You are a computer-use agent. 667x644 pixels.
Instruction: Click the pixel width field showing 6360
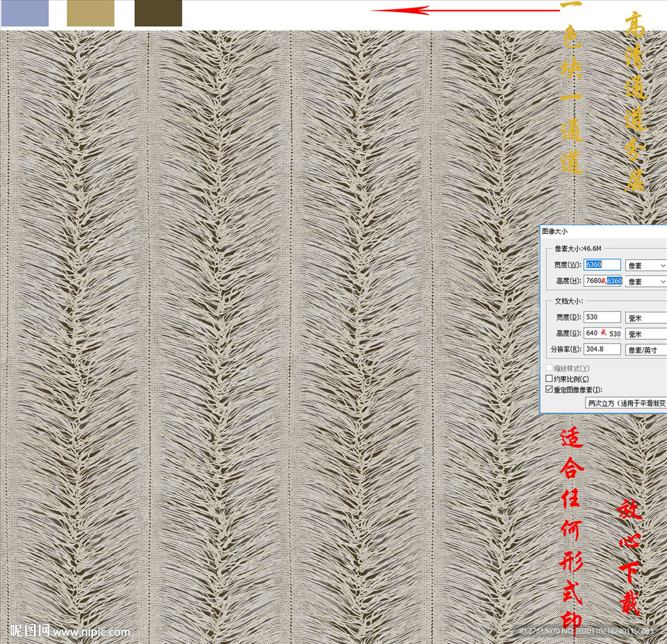pyautogui.click(x=602, y=264)
